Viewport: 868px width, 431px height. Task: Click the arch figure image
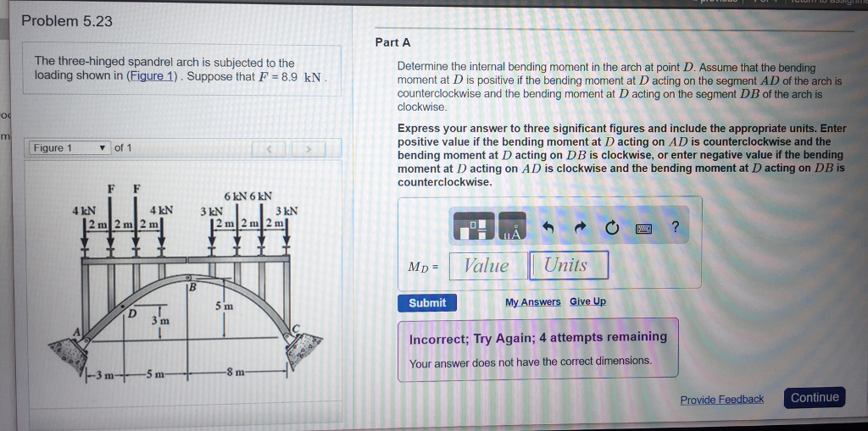point(186,284)
